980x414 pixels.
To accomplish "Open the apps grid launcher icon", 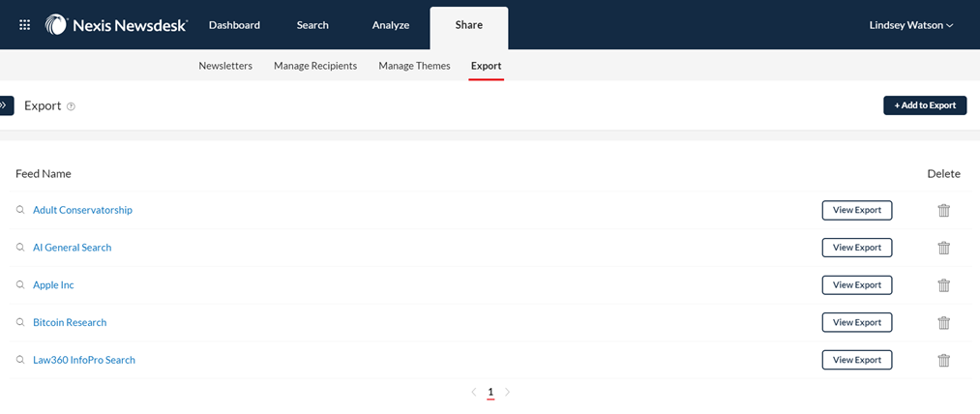I will (x=25, y=25).
